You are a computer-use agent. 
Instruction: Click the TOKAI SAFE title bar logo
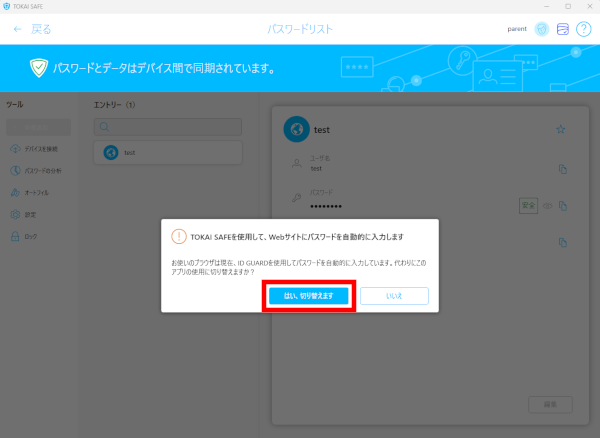click(x=7, y=7)
